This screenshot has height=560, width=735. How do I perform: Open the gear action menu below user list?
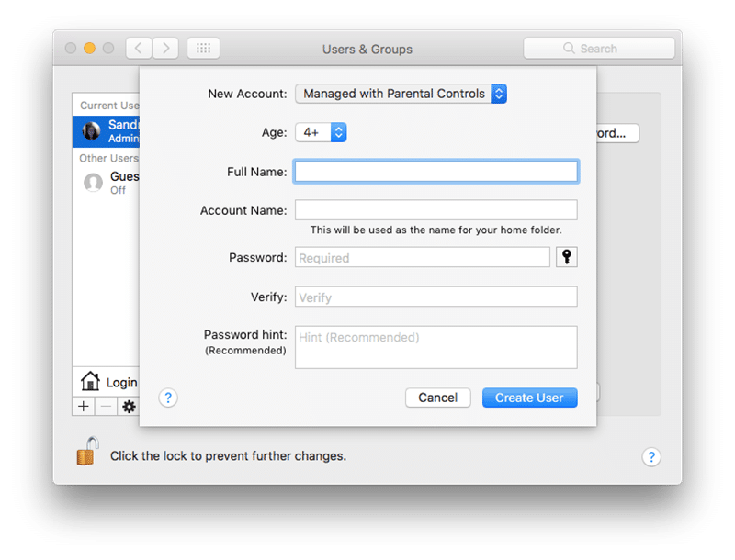[129, 406]
